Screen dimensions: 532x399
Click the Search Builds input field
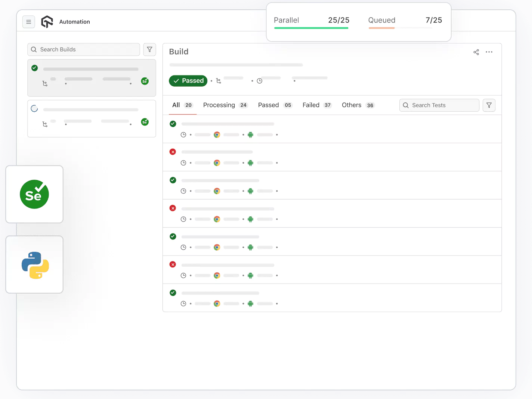[x=88, y=50]
